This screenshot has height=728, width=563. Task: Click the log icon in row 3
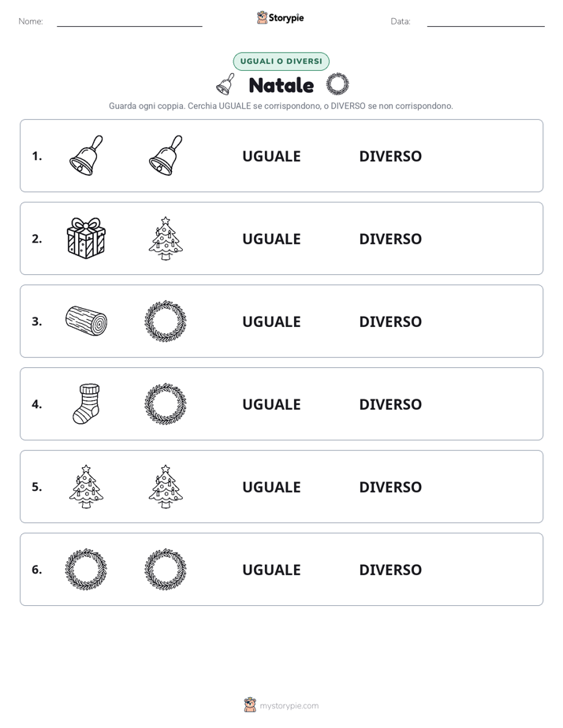tap(87, 321)
